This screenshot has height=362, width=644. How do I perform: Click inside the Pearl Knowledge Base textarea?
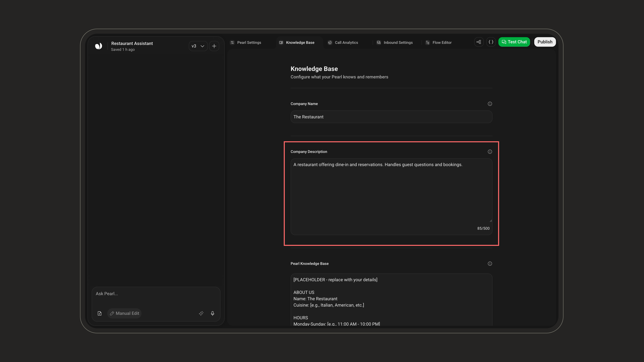coord(391,300)
